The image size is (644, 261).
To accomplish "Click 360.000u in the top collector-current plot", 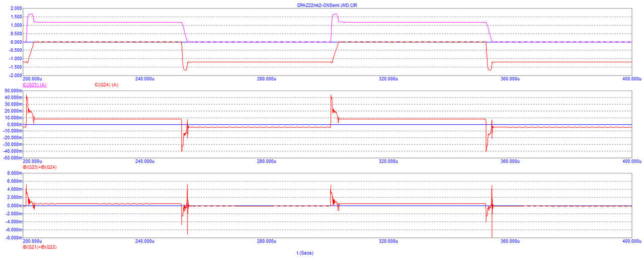I will click(x=510, y=79).
